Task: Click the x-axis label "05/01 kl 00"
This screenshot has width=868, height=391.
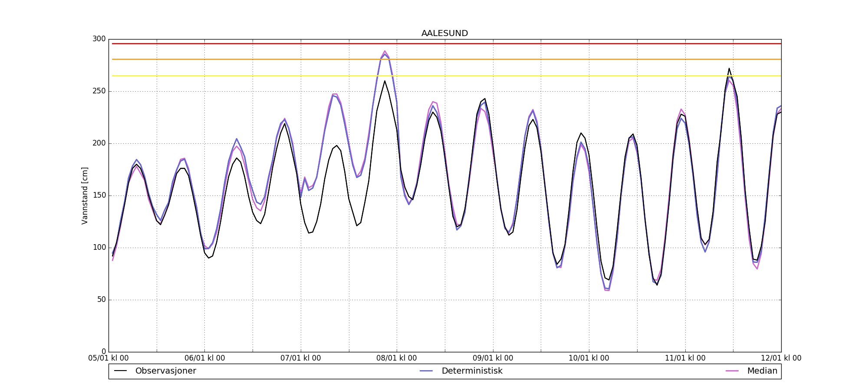Action: tap(108, 358)
